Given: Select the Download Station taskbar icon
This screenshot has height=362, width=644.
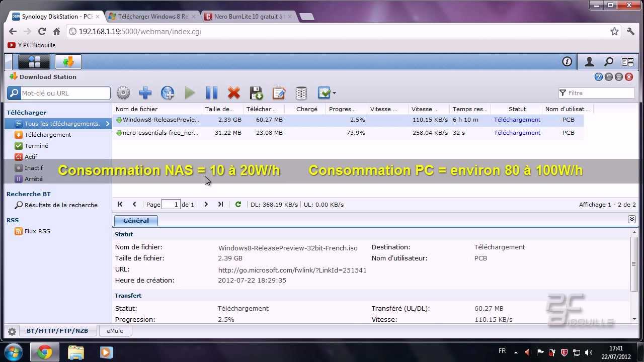Looking at the screenshot, I should [x=68, y=62].
